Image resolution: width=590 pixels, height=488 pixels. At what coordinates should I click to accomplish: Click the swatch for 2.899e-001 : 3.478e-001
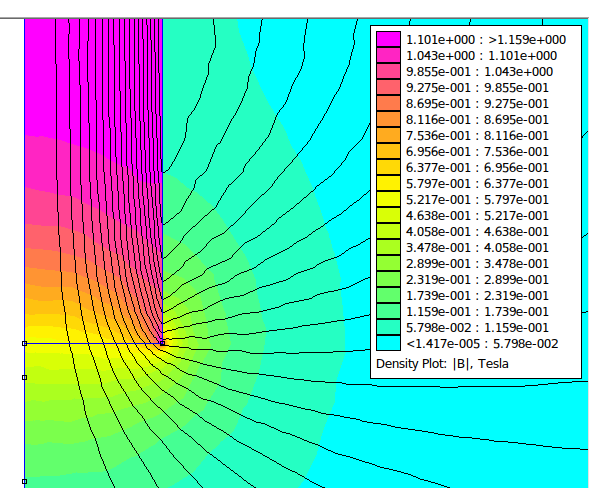coord(388,263)
